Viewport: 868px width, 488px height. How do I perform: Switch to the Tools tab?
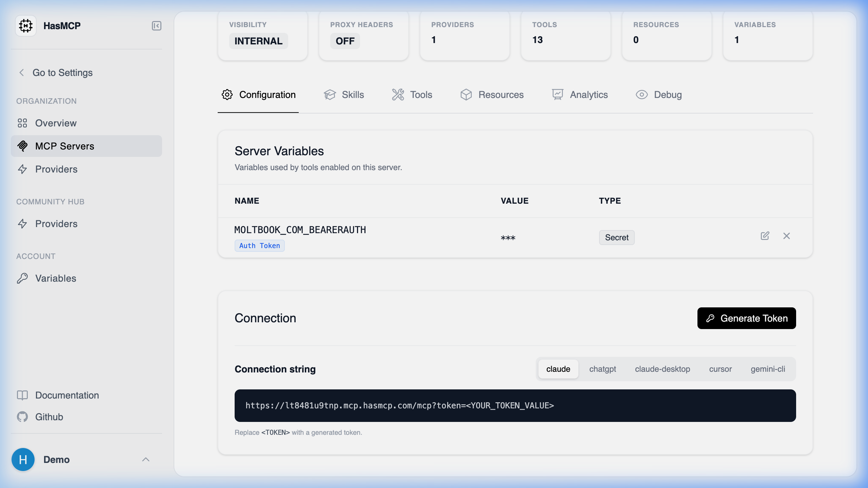coord(412,95)
